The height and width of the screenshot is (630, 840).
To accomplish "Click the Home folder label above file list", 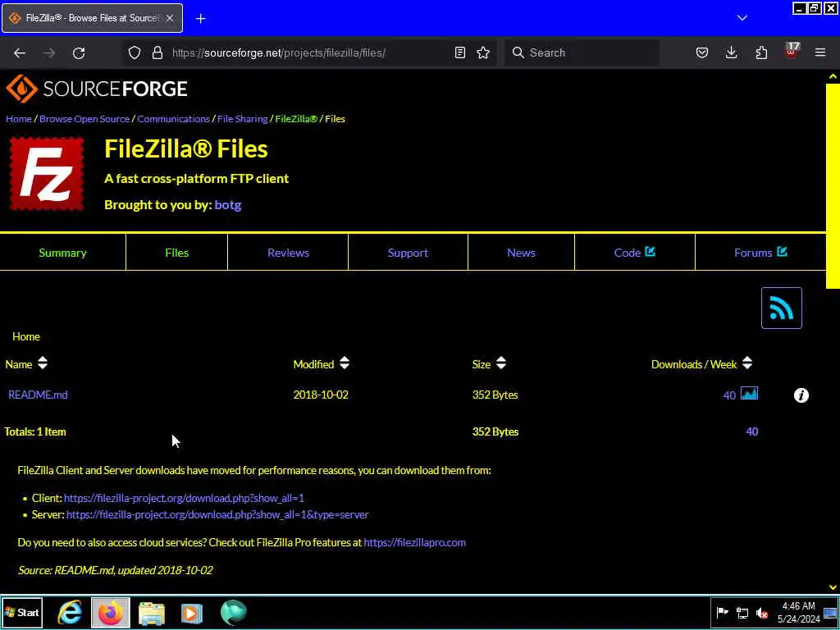I will pyautogui.click(x=26, y=336).
